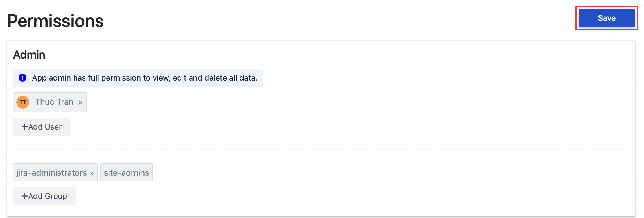Select the site-admins group chip

click(127, 173)
